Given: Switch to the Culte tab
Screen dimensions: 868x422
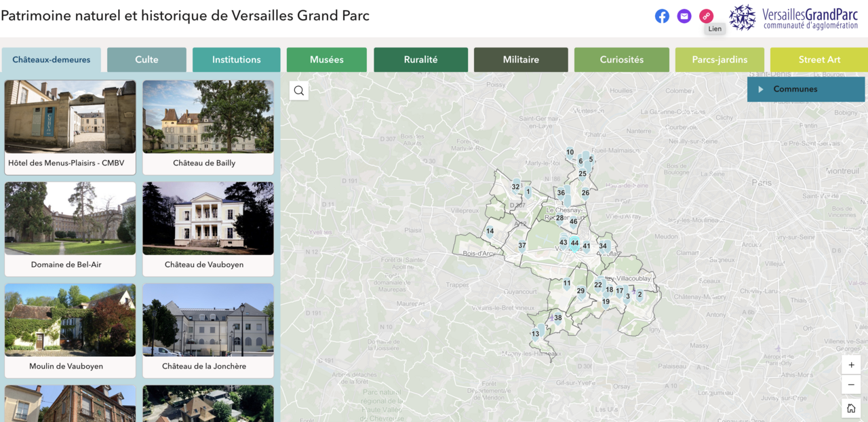Looking at the screenshot, I should click(146, 60).
